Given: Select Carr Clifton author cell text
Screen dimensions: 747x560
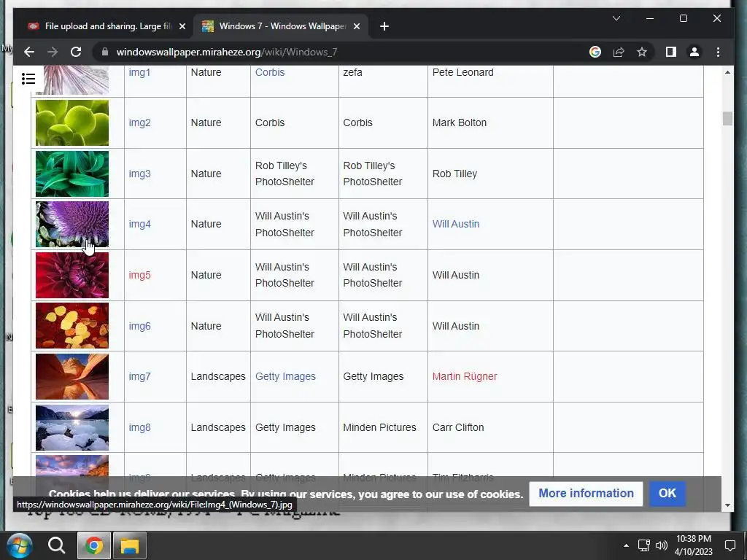Looking at the screenshot, I should point(458,427).
